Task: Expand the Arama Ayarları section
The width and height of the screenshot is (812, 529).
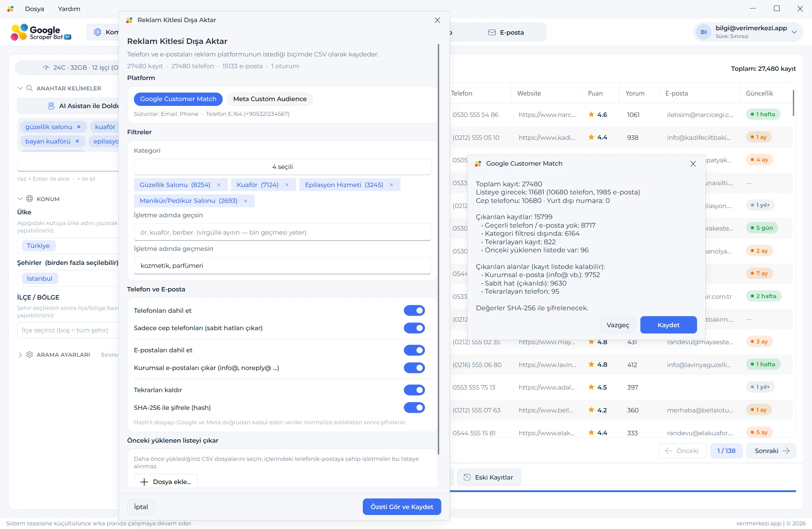Action: pos(20,355)
